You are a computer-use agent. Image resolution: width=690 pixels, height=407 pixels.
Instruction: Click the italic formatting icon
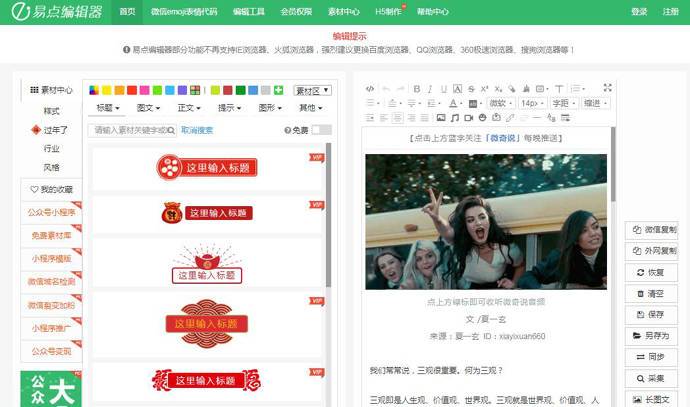[x=431, y=89]
